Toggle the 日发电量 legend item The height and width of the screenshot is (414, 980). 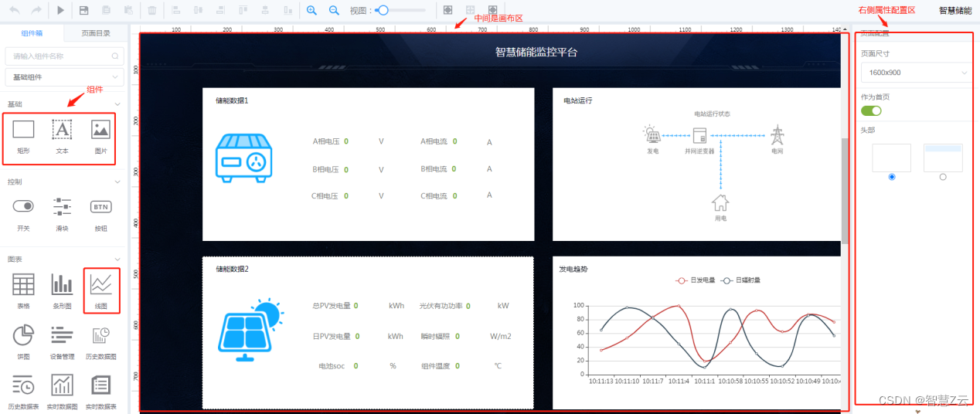click(695, 280)
